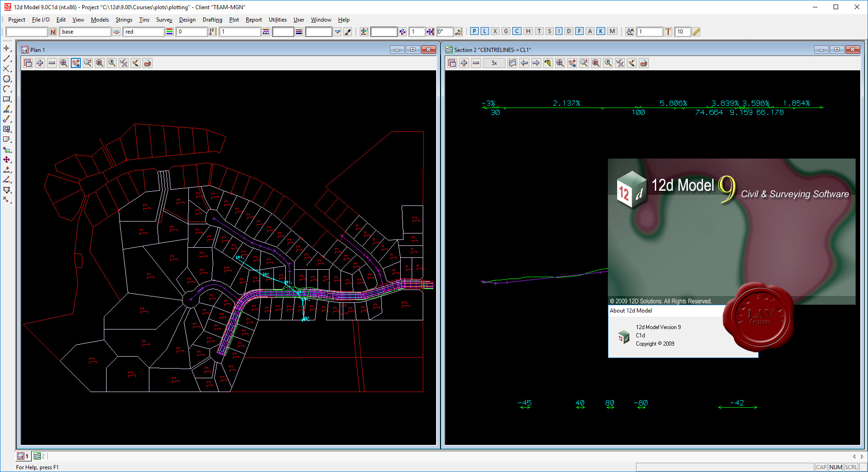
Task: Open the Utilities menu
Action: (x=278, y=20)
